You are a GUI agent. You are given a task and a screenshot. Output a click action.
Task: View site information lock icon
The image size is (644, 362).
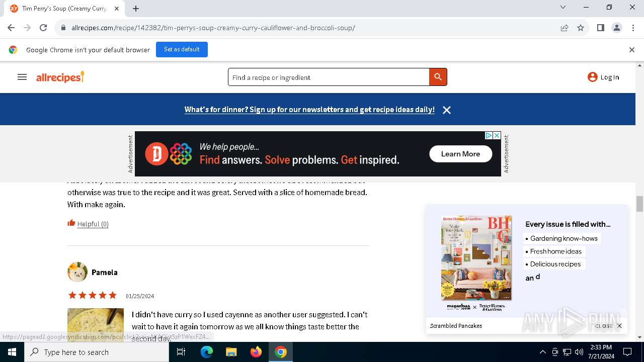coord(63,28)
